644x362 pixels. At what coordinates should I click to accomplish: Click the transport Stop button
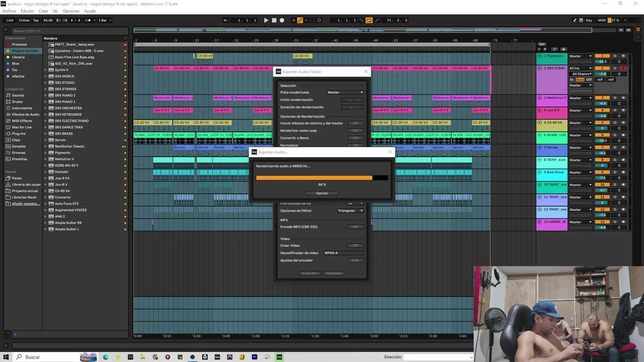point(274,20)
